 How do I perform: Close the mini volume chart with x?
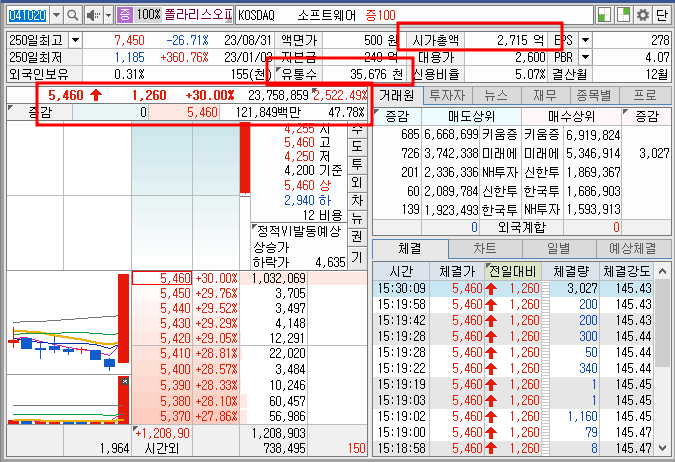coord(124,381)
